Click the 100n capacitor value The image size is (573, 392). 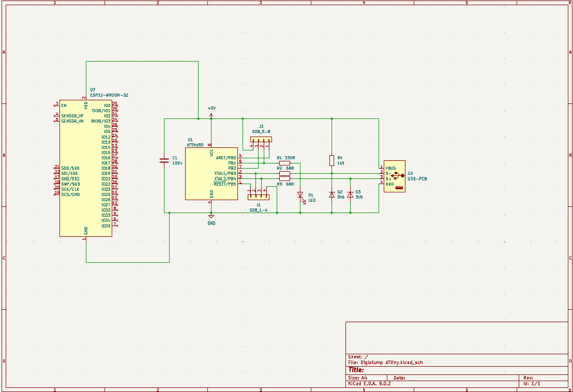tap(177, 163)
